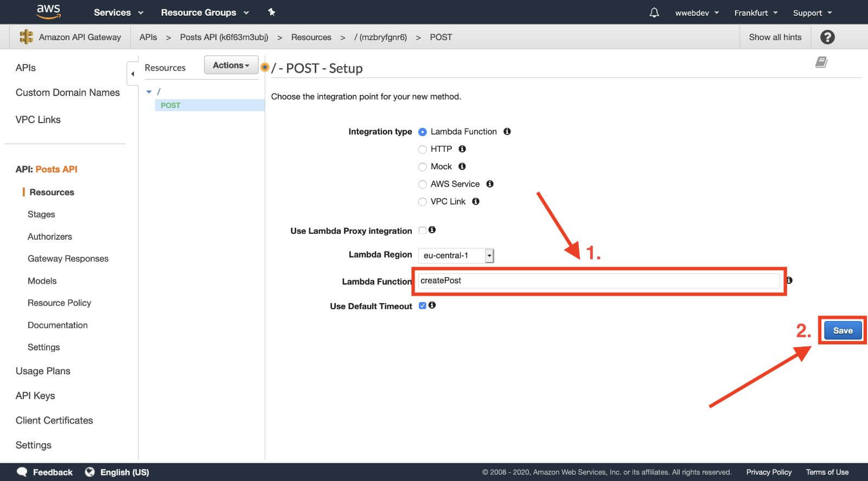Open API Keys

pos(35,396)
